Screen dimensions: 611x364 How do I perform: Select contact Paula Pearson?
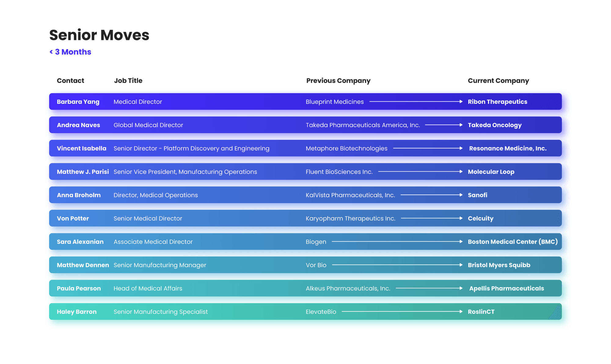coord(79,289)
